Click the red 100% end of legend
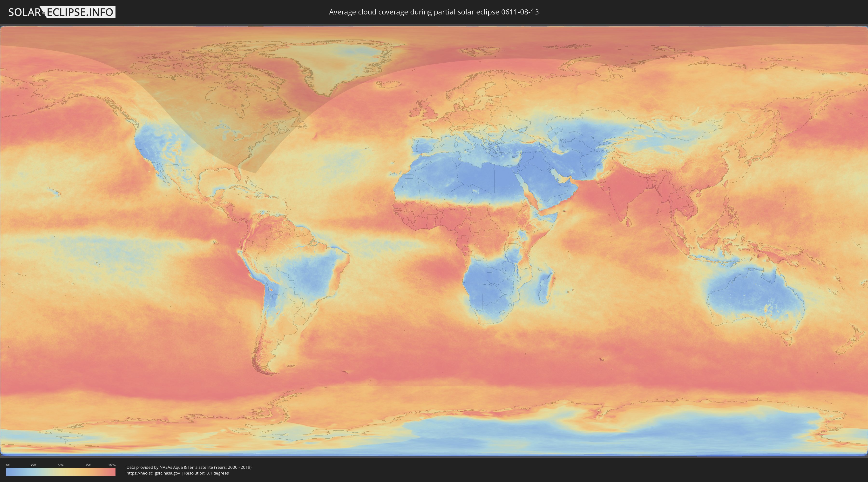868x482 pixels. pos(113,472)
